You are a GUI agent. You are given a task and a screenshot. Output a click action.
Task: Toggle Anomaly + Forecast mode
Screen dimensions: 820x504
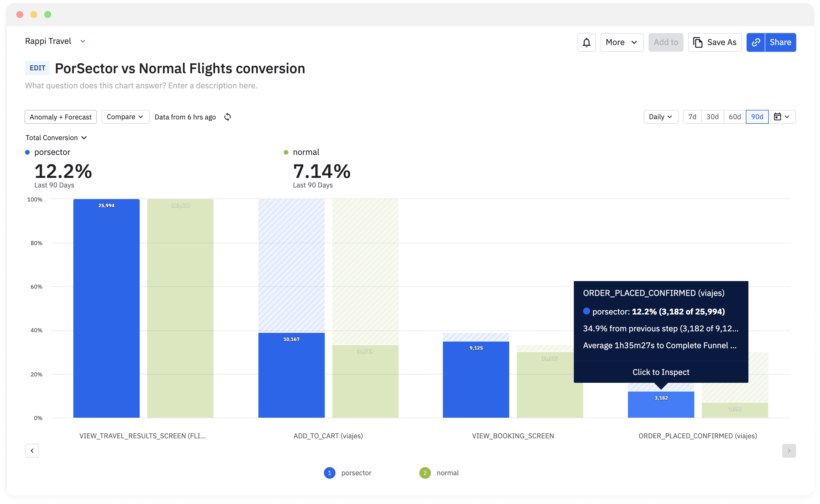click(61, 117)
